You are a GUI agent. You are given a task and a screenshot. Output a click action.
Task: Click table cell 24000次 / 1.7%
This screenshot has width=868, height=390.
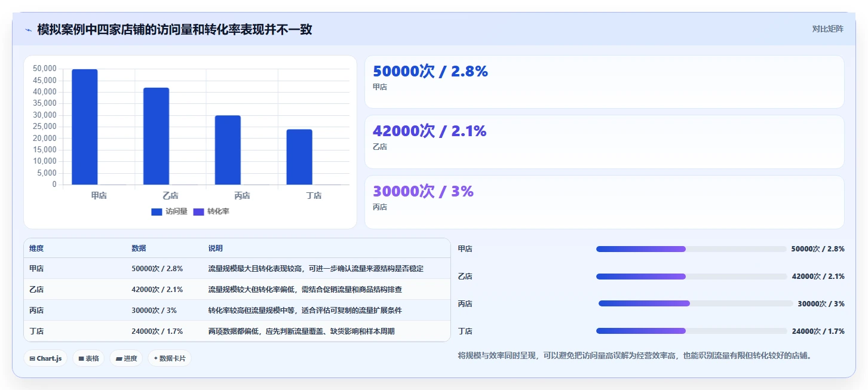(157, 331)
